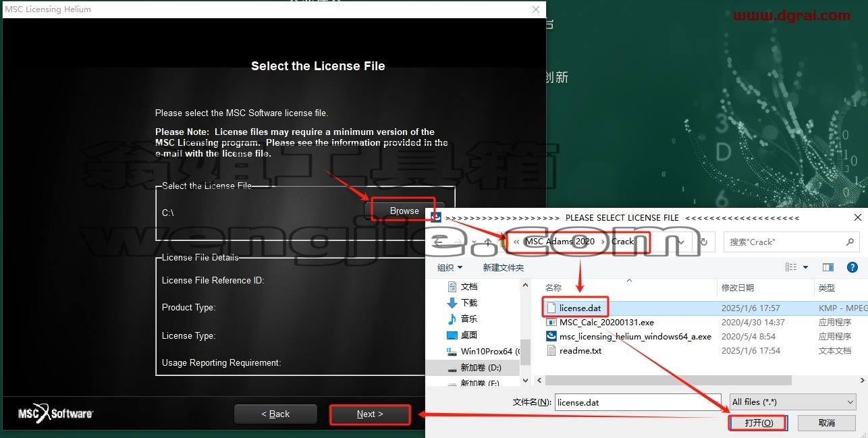Click the Next button in installer
The height and width of the screenshot is (438, 868).
370,414
